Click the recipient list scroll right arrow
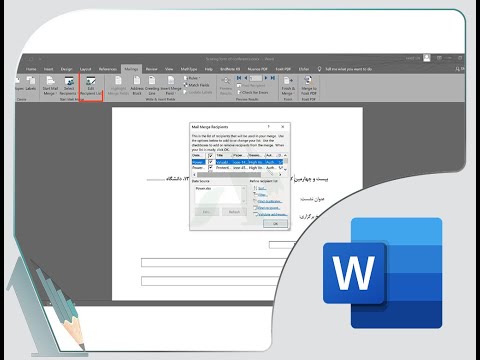 tap(280, 175)
